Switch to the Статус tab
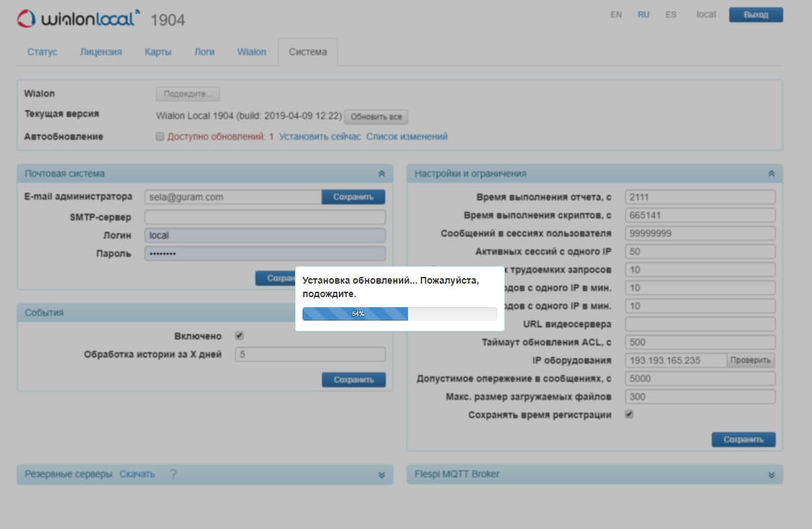The width and height of the screenshot is (812, 529). pos(42,51)
